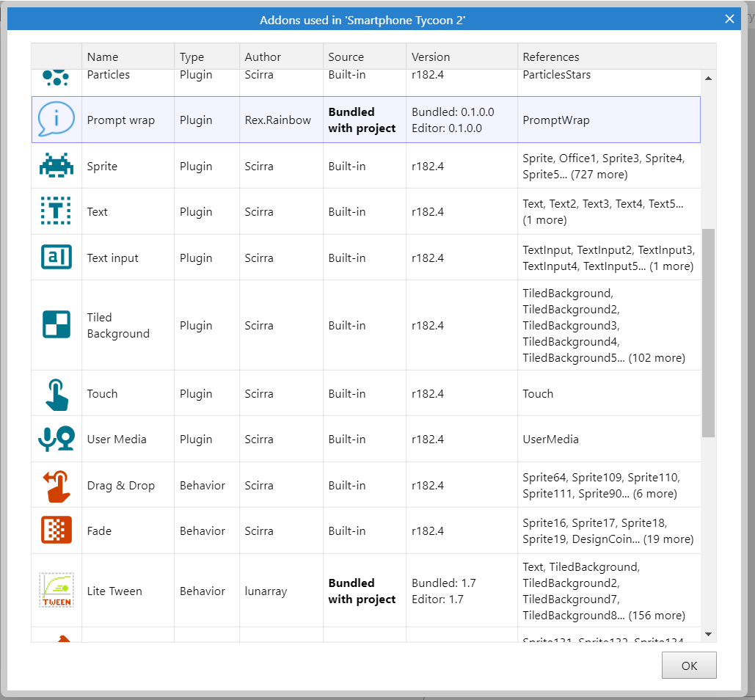Close the Addons used dialog
Screen dimensions: 755x700
(x=729, y=19)
